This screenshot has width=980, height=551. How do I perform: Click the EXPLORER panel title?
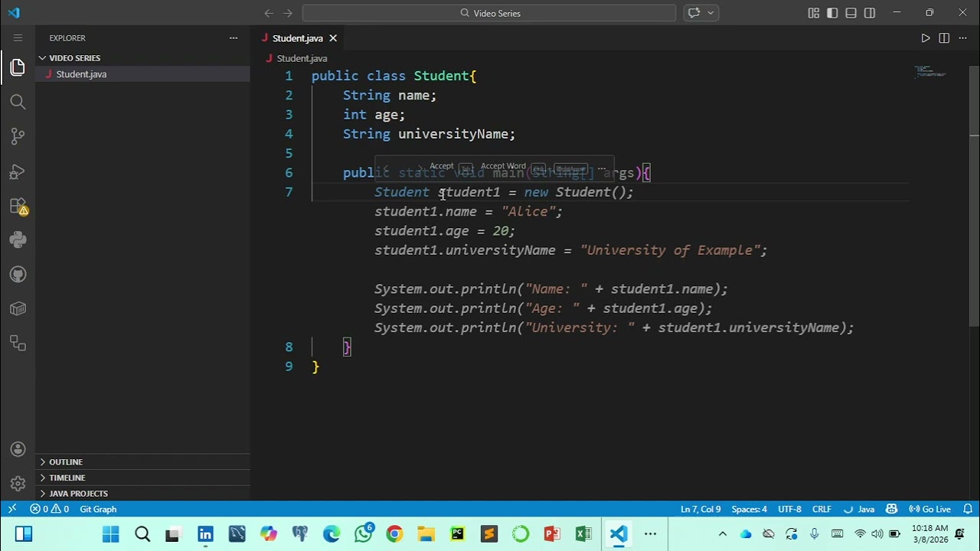(67, 38)
